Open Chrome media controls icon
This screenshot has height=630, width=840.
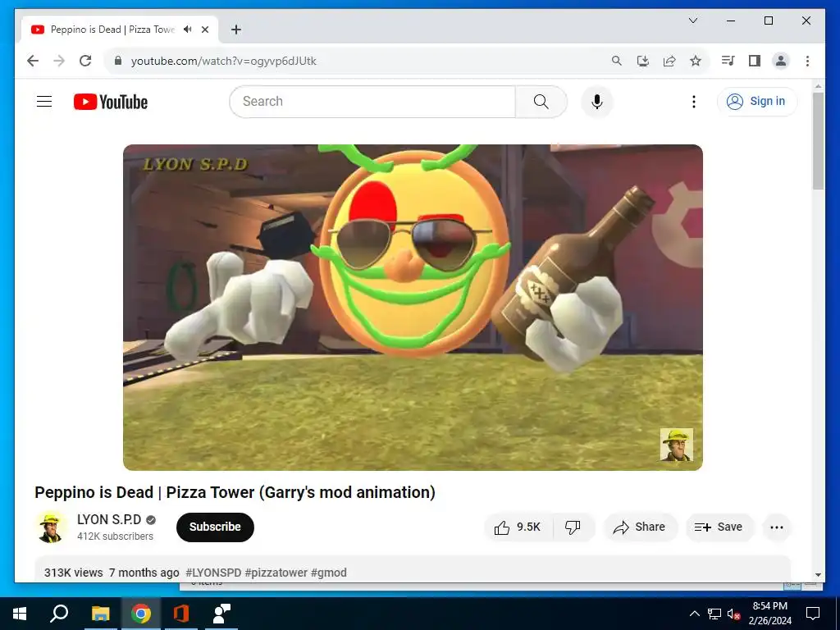tap(728, 61)
